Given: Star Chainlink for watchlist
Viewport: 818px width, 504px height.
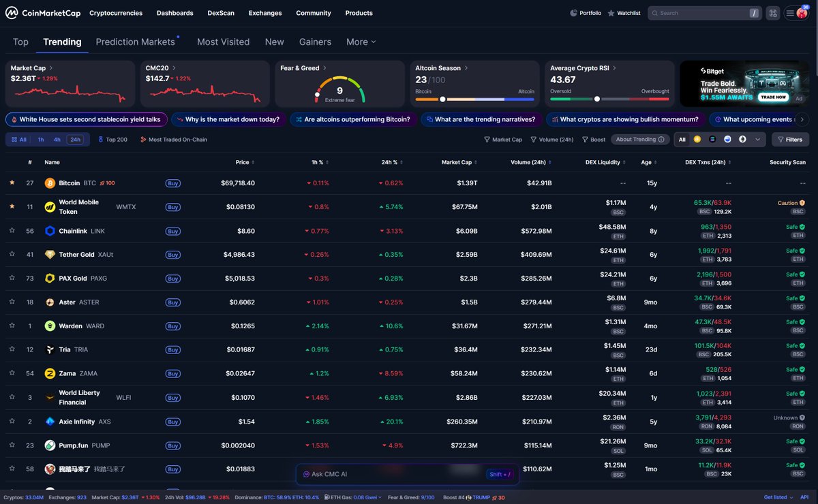Looking at the screenshot, I should 12,231.
